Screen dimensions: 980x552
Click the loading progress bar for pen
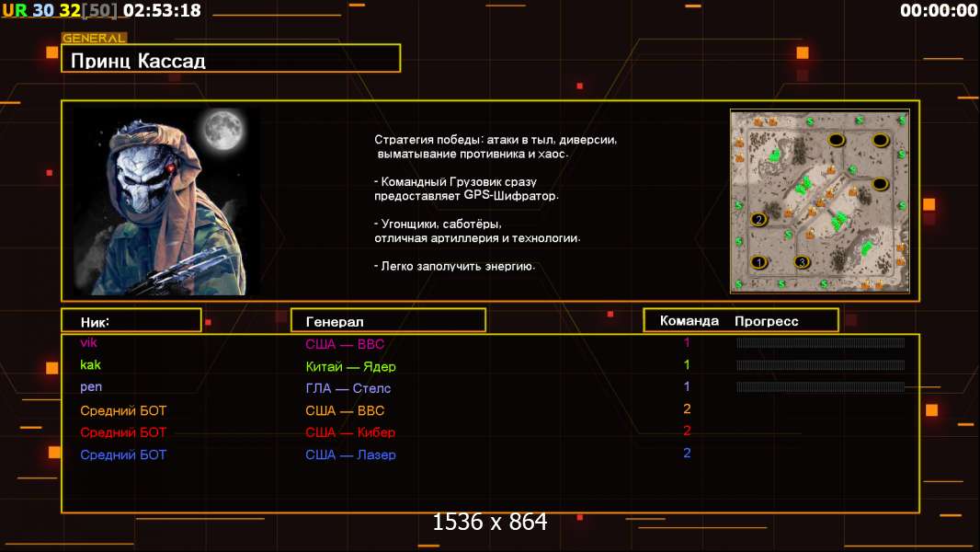click(x=820, y=387)
